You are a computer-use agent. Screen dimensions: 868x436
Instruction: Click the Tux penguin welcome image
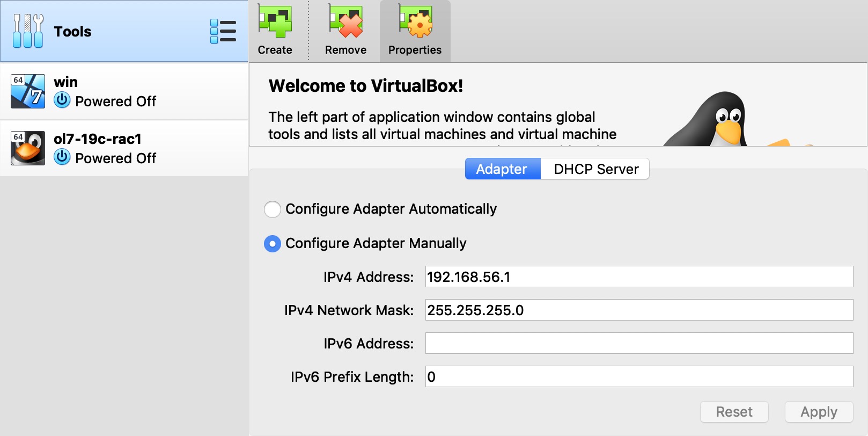(x=738, y=119)
